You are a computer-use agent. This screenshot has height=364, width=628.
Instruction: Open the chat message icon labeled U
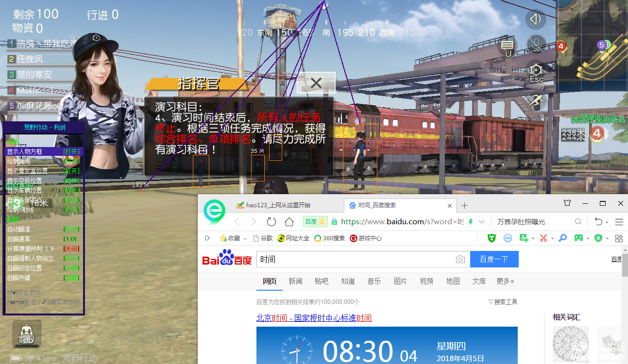(508, 47)
